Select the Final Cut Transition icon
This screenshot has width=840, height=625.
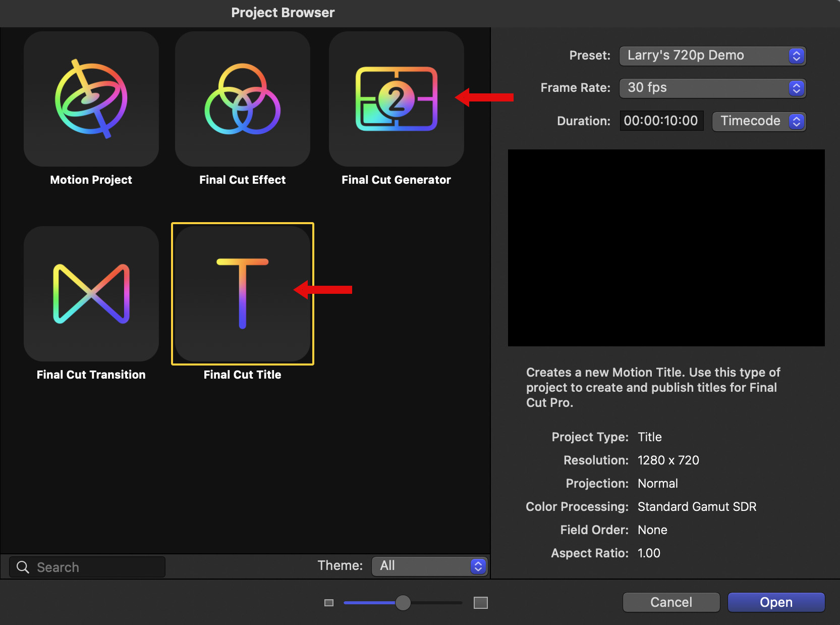coord(91,294)
